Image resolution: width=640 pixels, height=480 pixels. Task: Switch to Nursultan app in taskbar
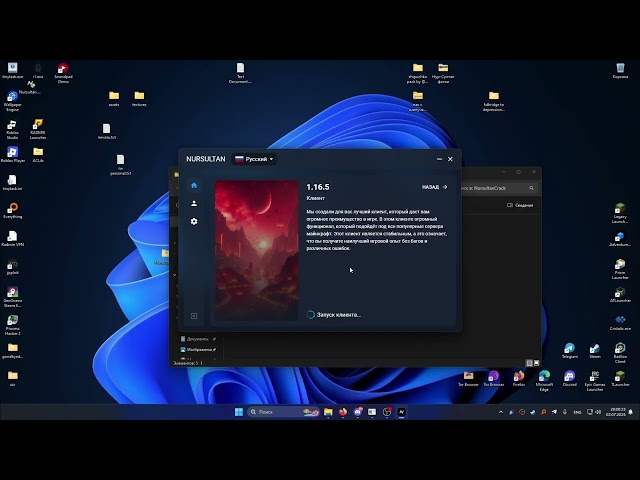pyautogui.click(x=401, y=412)
